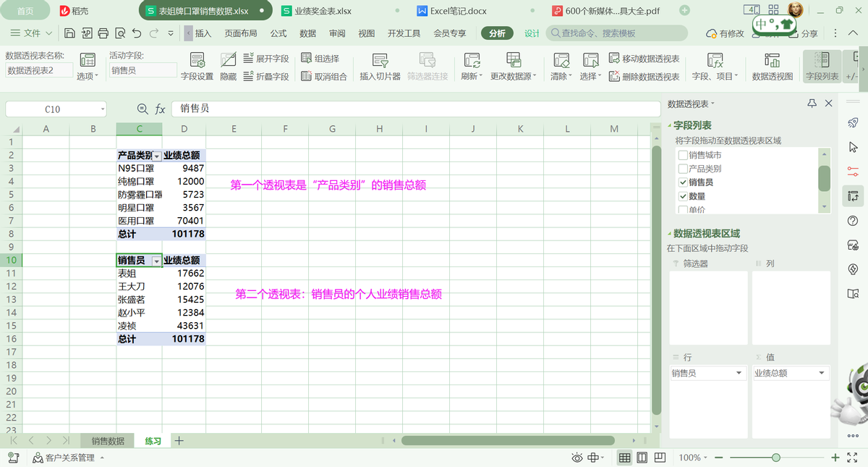Click the 数据透视表名称 name field
The image size is (868, 467).
click(x=39, y=70)
